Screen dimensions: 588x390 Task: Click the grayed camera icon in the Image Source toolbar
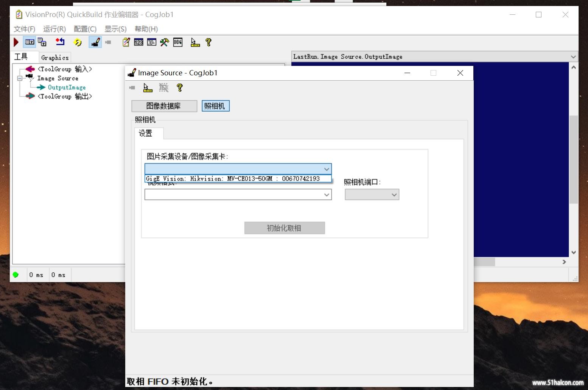click(x=132, y=88)
